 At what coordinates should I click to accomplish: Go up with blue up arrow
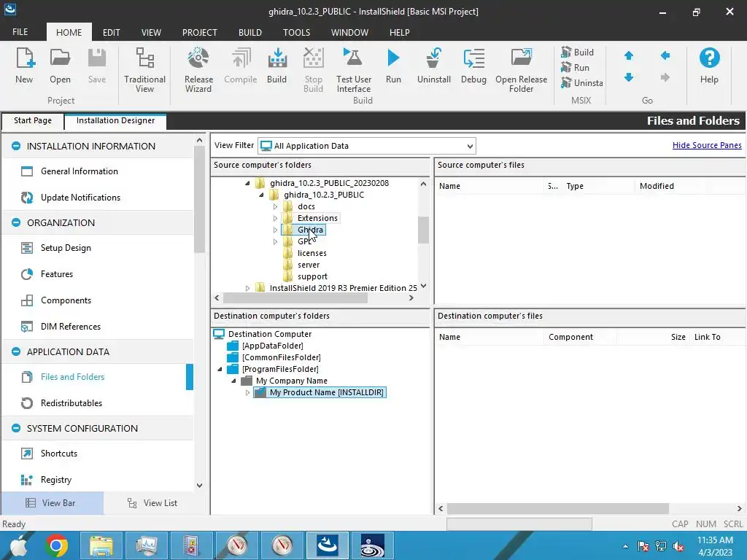click(629, 55)
